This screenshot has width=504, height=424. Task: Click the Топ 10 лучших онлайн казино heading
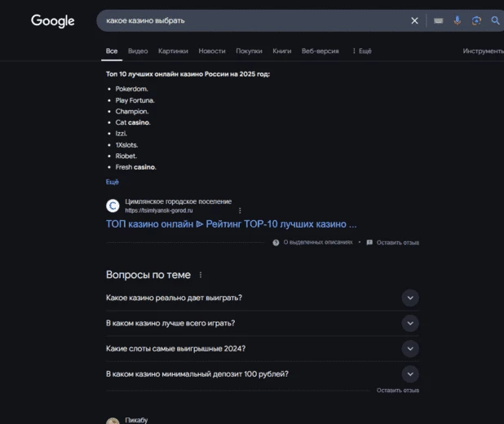tap(188, 74)
